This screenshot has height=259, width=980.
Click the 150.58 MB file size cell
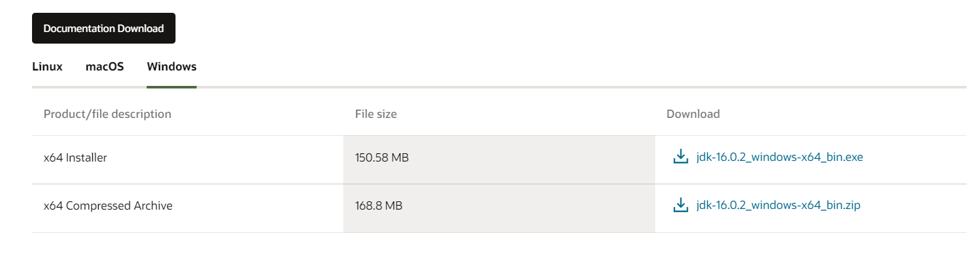(382, 158)
